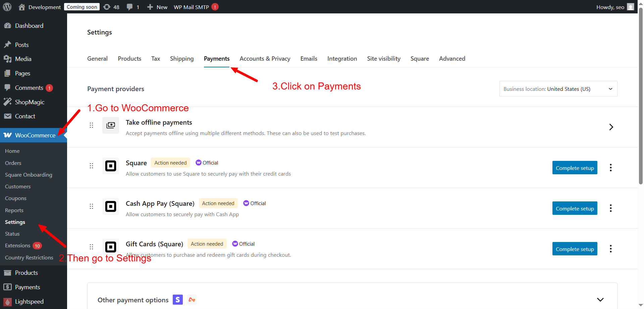Open Extensions submenu with 10 badge
This screenshot has width=644, height=309.
[x=23, y=246]
